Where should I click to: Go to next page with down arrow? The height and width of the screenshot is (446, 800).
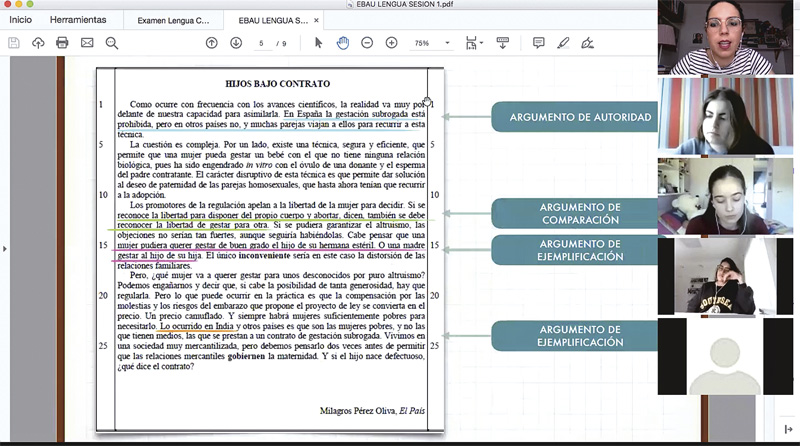click(236, 43)
